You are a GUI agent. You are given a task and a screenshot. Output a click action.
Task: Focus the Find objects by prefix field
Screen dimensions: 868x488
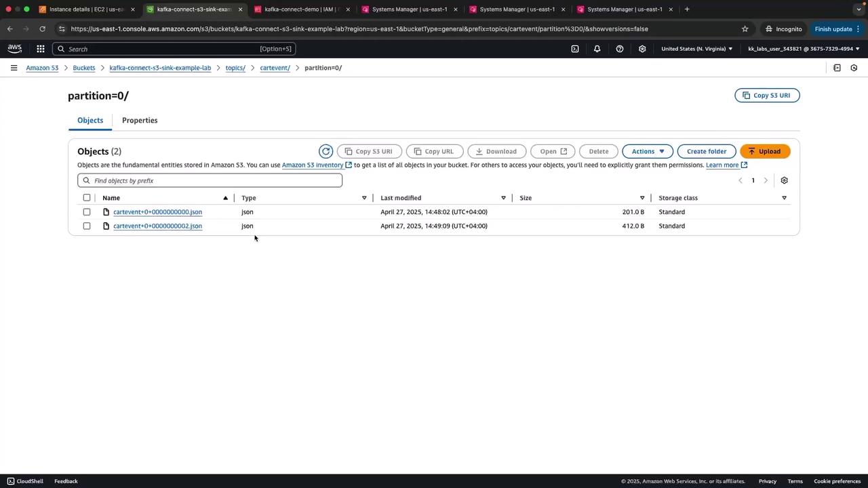[210, 180]
